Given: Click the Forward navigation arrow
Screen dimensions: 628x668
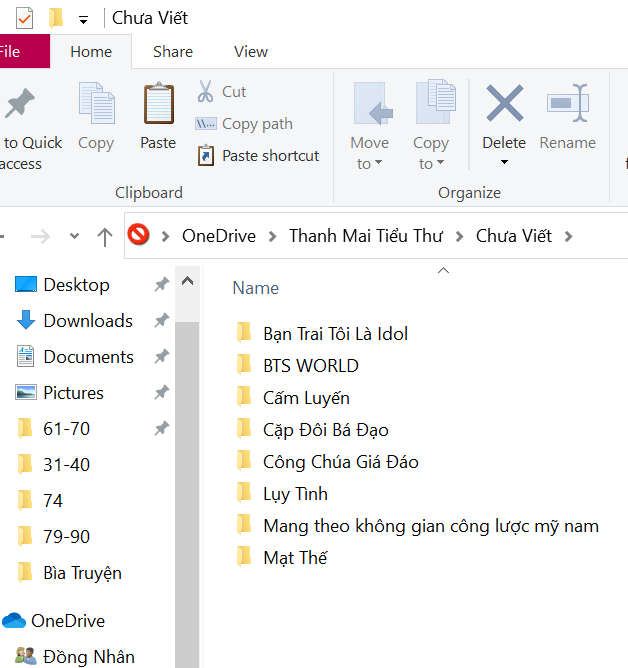Looking at the screenshot, I should click(40, 236).
